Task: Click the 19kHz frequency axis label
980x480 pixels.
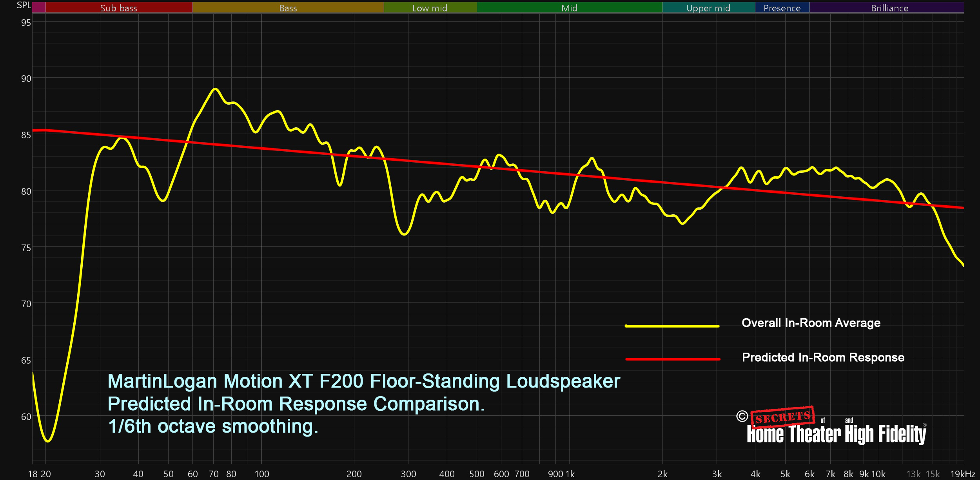Action: tap(963, 474)
